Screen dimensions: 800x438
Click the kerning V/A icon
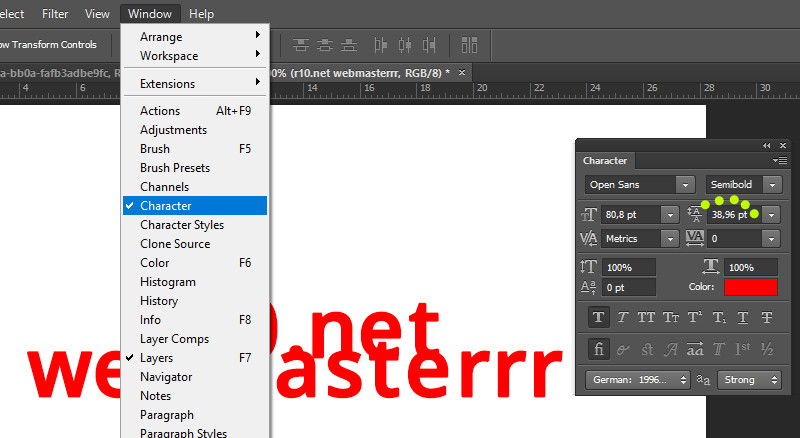point(589,238)
